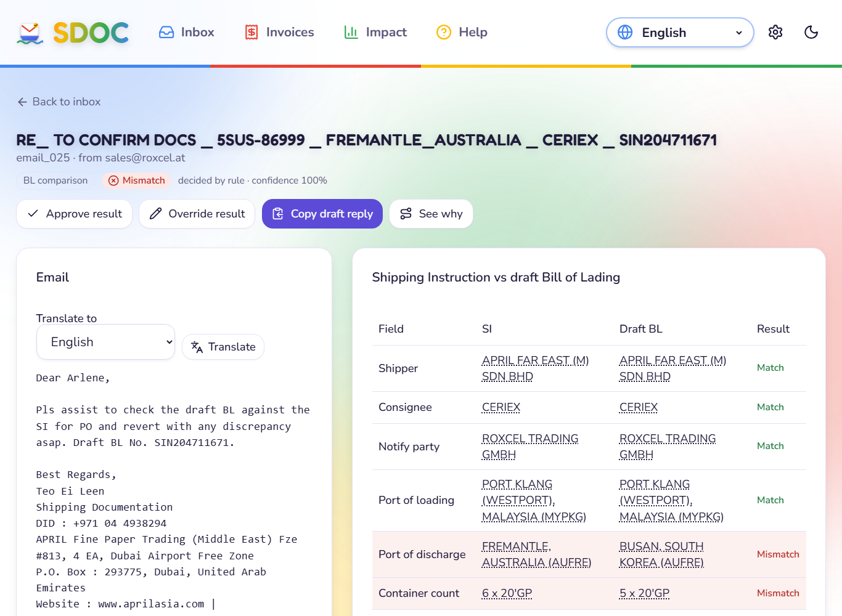
Task: Open the Help nav item
Action: click(x=462, y=32)
